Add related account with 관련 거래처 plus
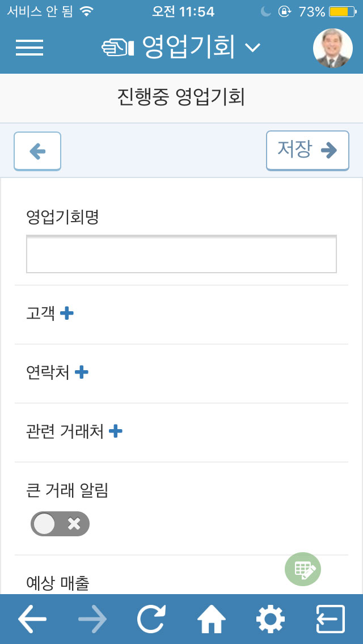The image size is (363, 644). (116, 431)
